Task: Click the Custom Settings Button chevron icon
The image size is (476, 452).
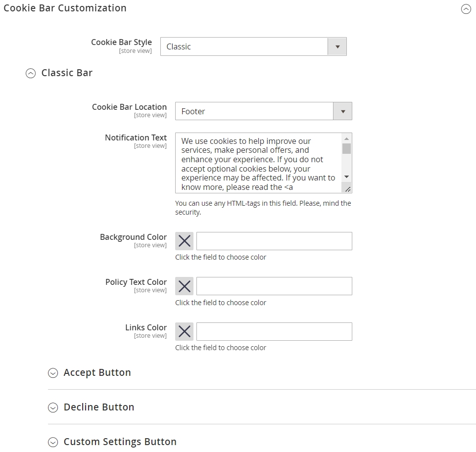Action: tap(53, 442)
